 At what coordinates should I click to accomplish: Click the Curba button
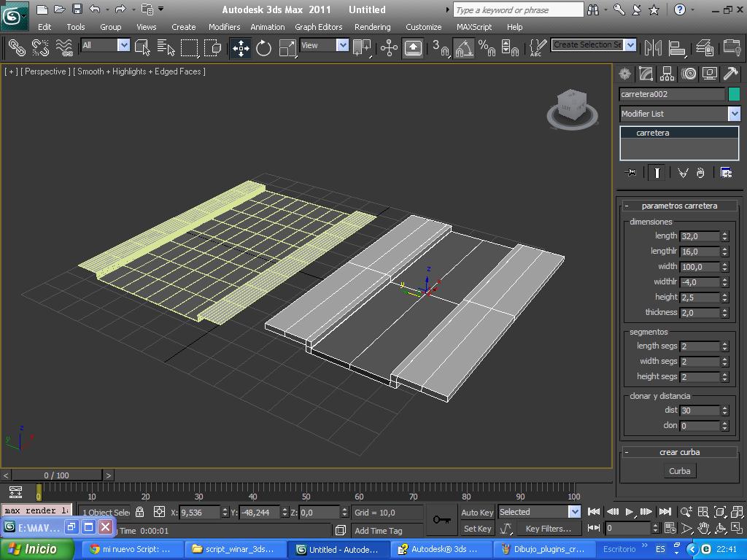pyautogui.click(x=679, y=471)
